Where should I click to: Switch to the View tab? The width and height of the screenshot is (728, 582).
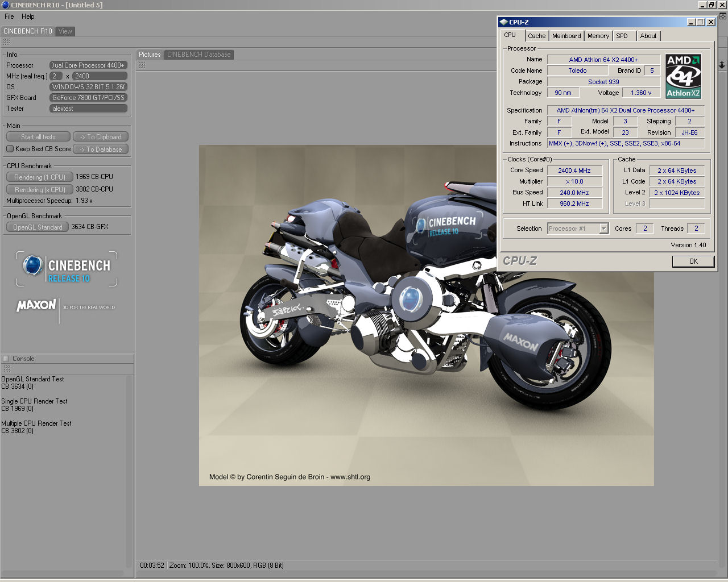pos(65,31)
